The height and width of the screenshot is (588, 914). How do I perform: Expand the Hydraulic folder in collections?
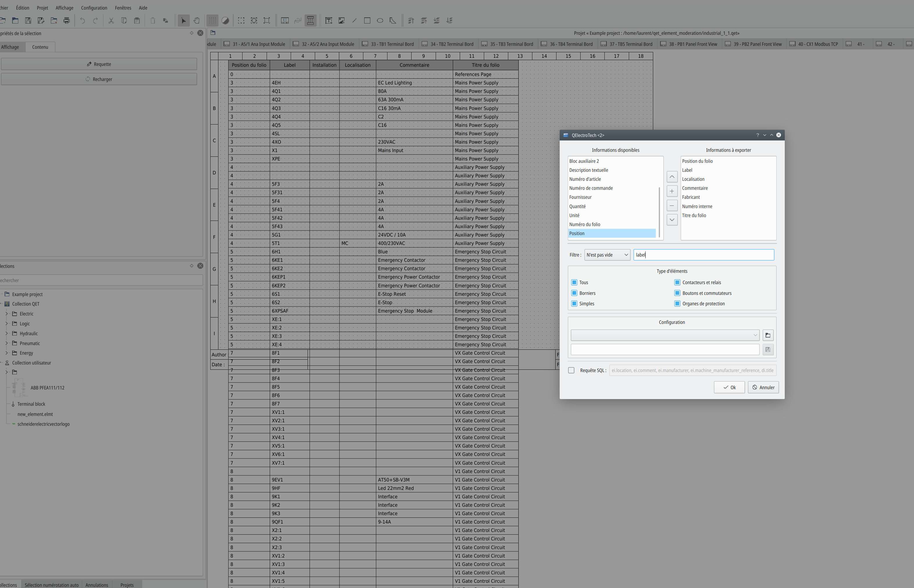[6, 333]
